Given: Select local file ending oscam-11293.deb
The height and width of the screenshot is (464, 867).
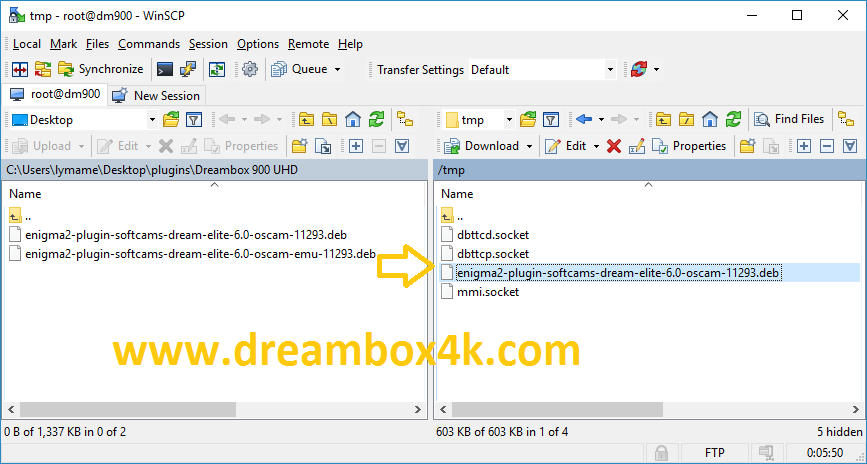Looking at the screenshot, I should click(178, 235).
